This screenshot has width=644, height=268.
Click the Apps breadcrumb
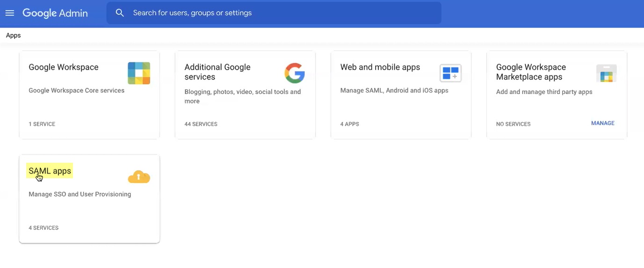13,36
